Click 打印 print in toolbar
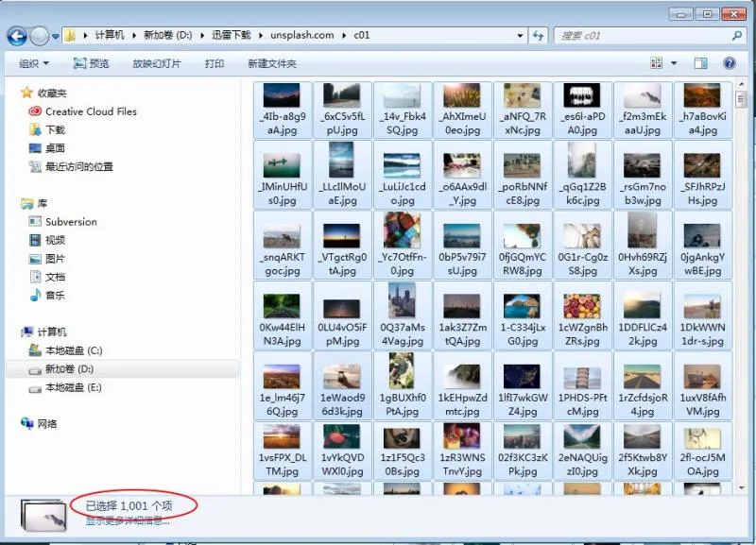This screenshot has width=756, height=545. pyautogui.click(x=215, y=63)
